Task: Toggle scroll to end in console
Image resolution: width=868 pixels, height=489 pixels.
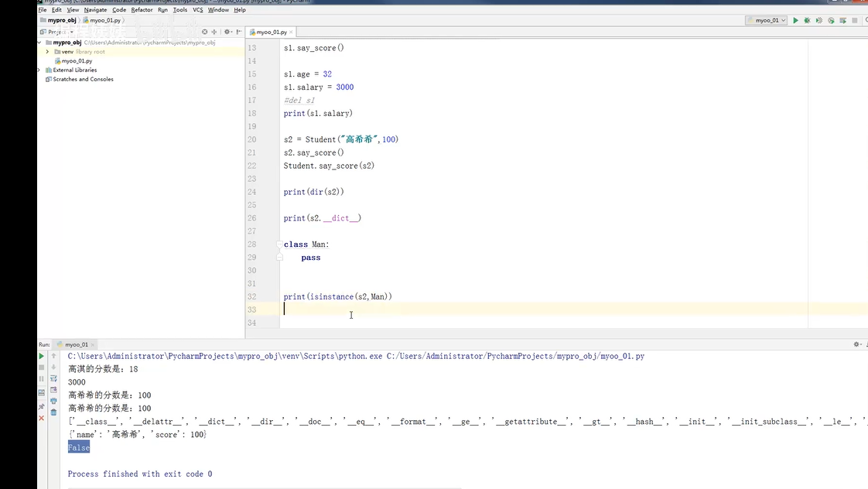Action: click(x=53, y=390)
